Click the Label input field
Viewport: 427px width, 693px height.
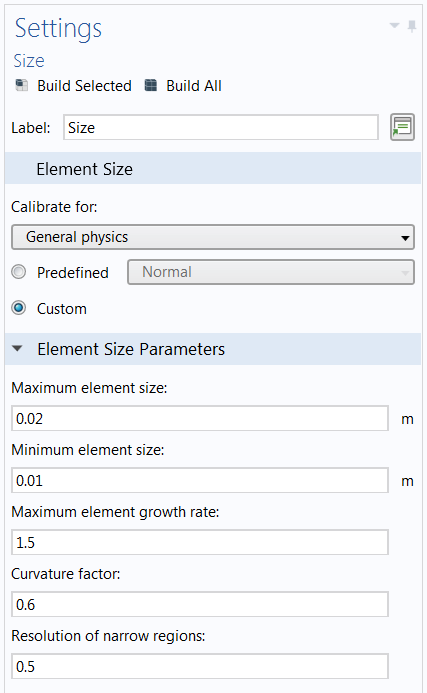coord(221,127)
